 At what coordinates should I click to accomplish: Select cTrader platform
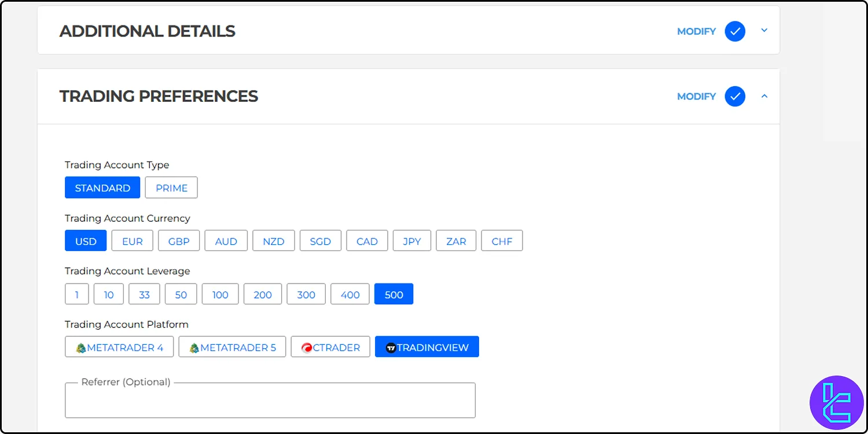point(330,347)
